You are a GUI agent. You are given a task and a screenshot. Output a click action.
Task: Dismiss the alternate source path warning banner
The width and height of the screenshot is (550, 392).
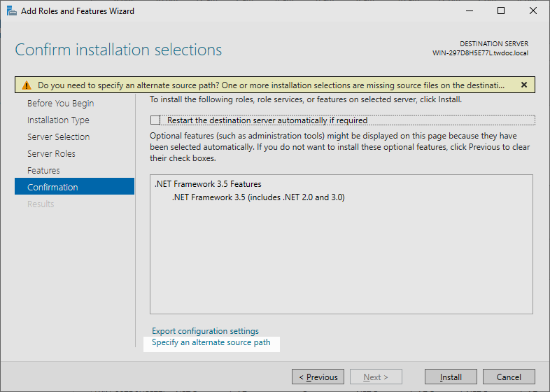point(524,85)
